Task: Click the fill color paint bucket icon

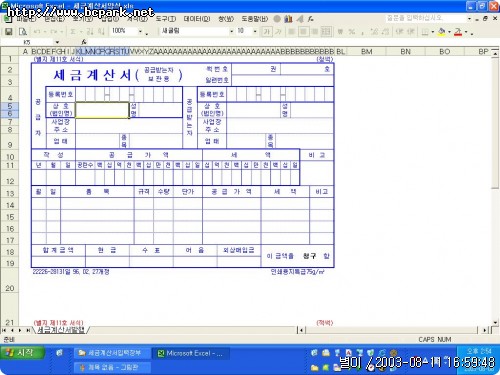Action: click(442, 32)
